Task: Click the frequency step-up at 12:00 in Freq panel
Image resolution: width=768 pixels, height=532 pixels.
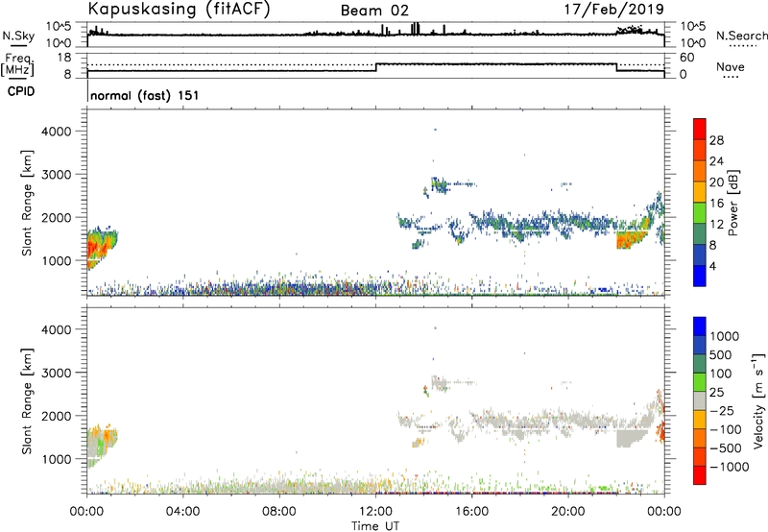Action: tap(375, 67)
